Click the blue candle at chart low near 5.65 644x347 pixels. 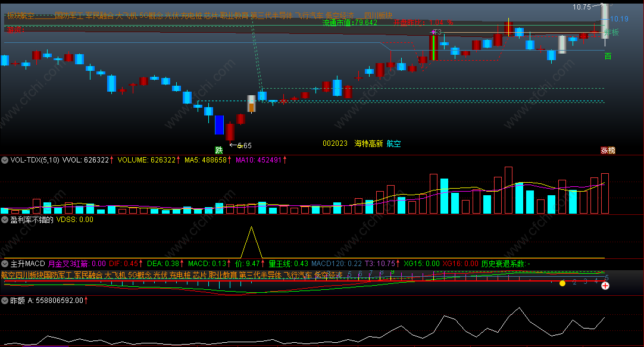(219, 125)
